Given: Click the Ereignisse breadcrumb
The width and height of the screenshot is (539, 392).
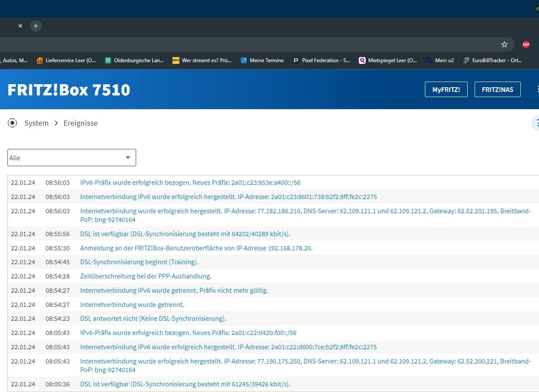Looking at the screenshot, I should tap(80, 123).
